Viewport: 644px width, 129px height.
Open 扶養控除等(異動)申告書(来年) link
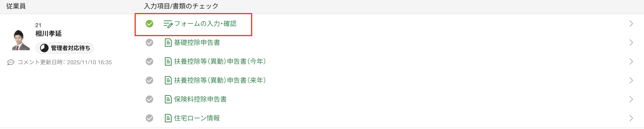pos(219,80)
